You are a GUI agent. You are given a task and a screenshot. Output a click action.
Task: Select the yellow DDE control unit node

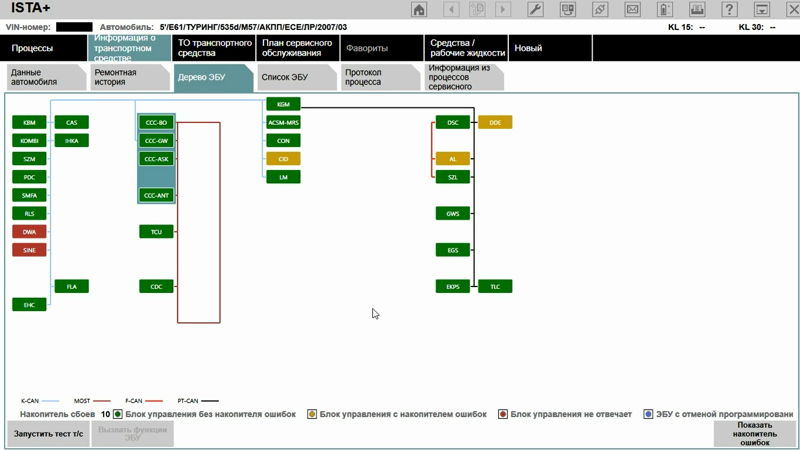coord(495,122)
